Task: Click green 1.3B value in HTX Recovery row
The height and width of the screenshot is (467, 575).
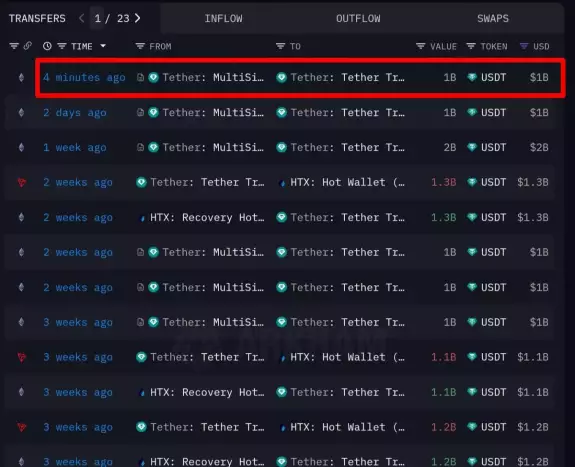Action: pyautogui.click(x=444, y=218)
